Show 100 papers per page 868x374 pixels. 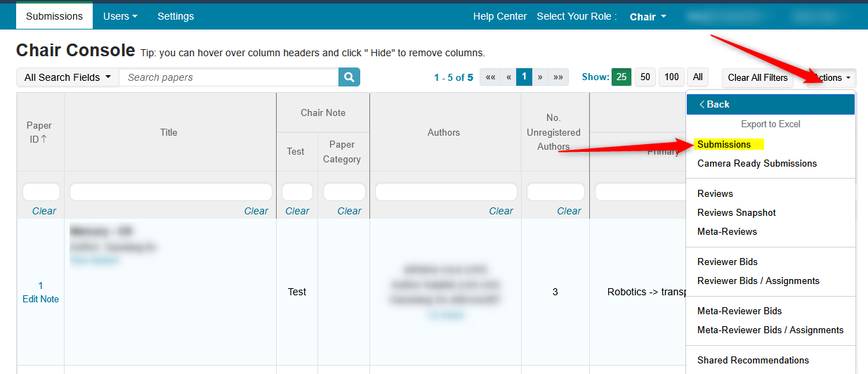click(x=671, y=77)
